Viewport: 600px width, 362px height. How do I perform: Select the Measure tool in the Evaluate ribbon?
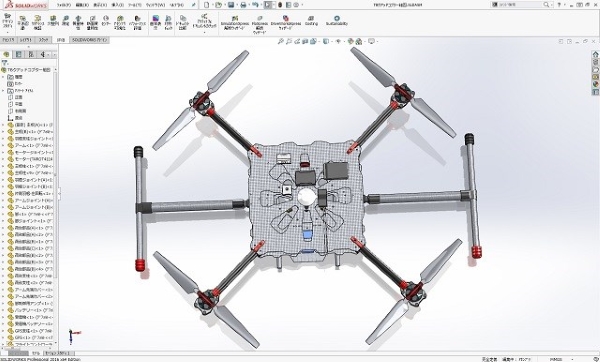(65, 21)
